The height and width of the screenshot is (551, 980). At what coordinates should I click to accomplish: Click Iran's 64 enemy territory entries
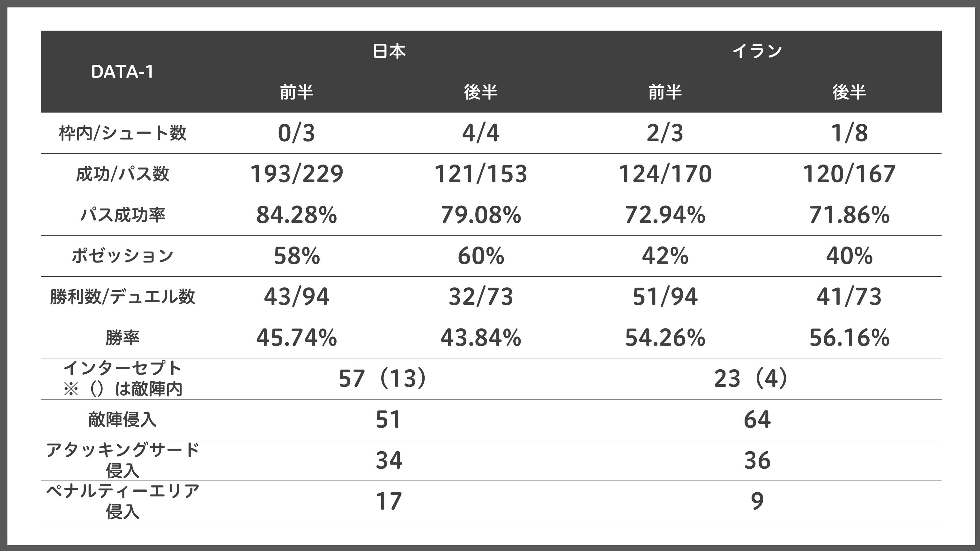point(757,420)
